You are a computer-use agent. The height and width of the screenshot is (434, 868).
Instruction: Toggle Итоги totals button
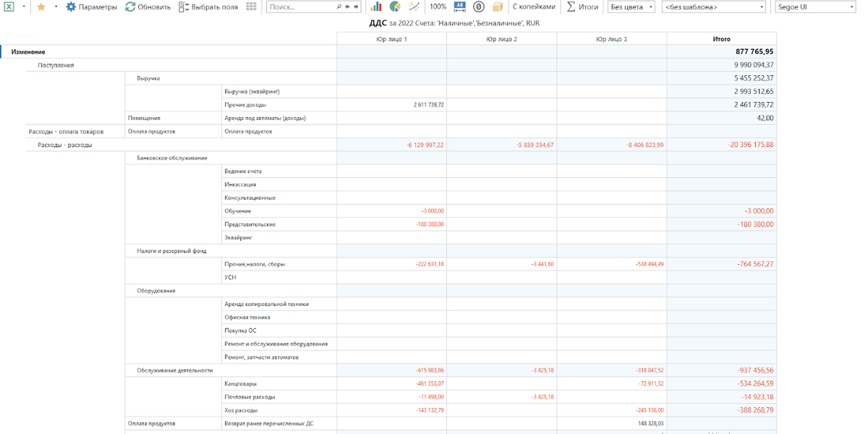pos(582,7)
